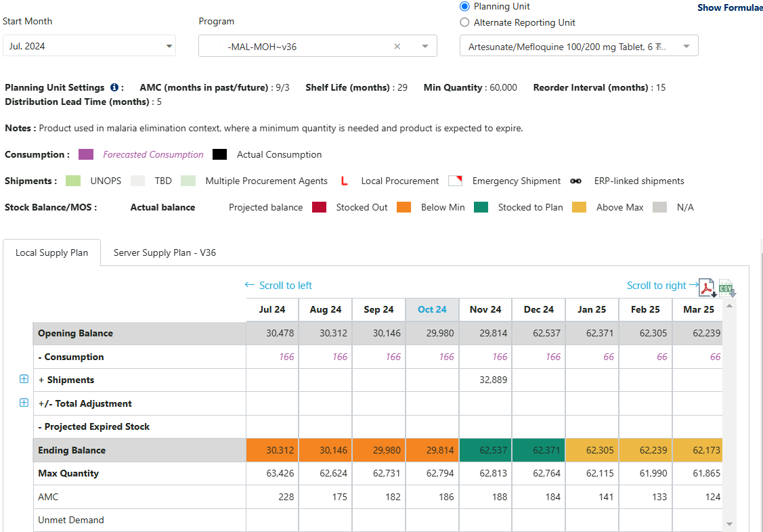Click the table scrollbar up arrow

pos(729,306)
